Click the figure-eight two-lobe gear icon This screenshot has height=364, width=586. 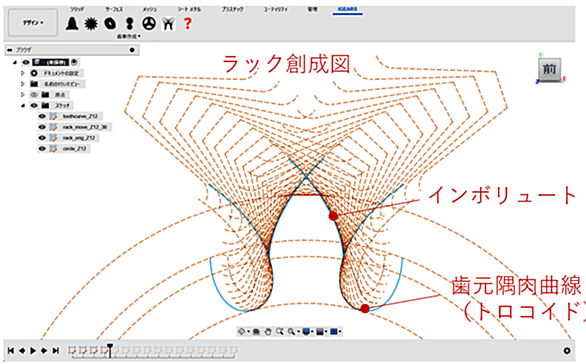tap(130, 24)
